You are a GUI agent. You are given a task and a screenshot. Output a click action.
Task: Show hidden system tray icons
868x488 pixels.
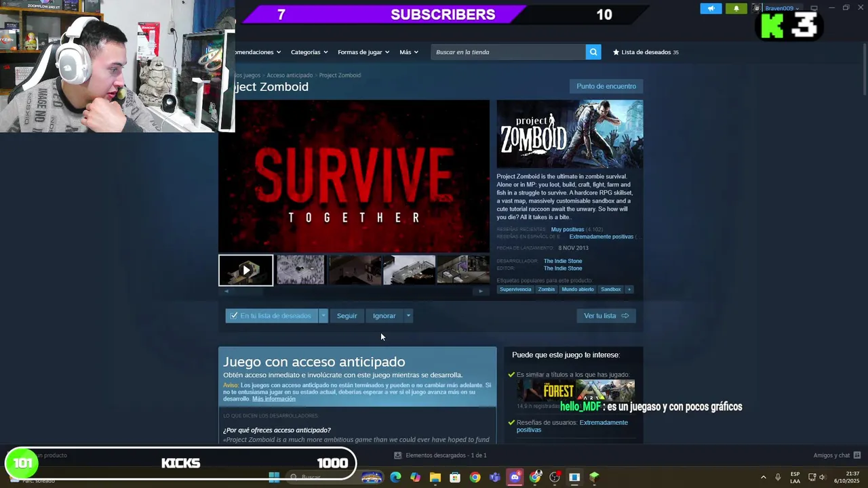point(763,477)
